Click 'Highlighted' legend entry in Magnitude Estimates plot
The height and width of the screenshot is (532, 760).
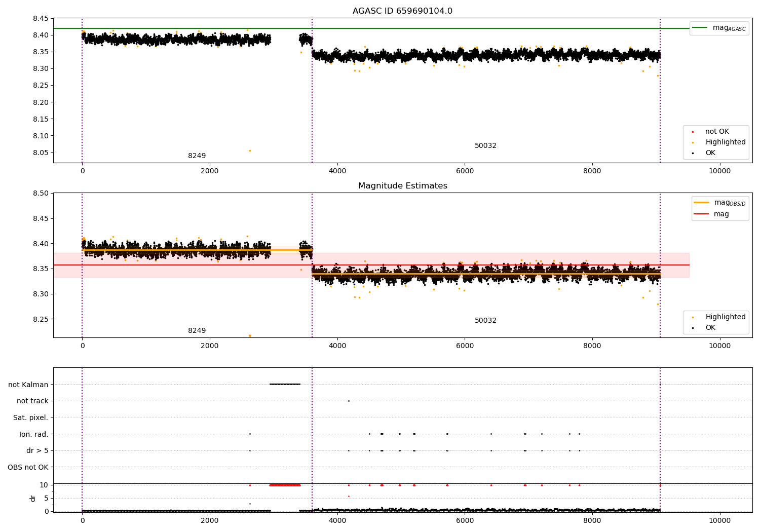726,317
